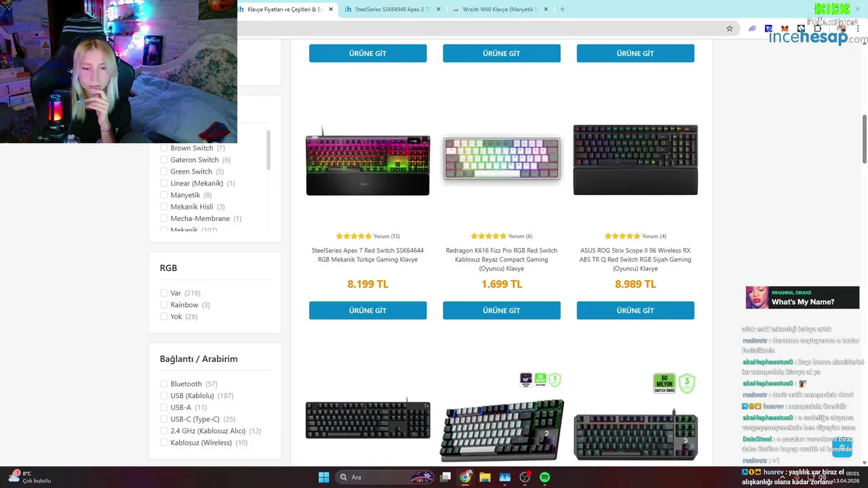Open the Chrome three-dot menu

click(x=858, y=28)
